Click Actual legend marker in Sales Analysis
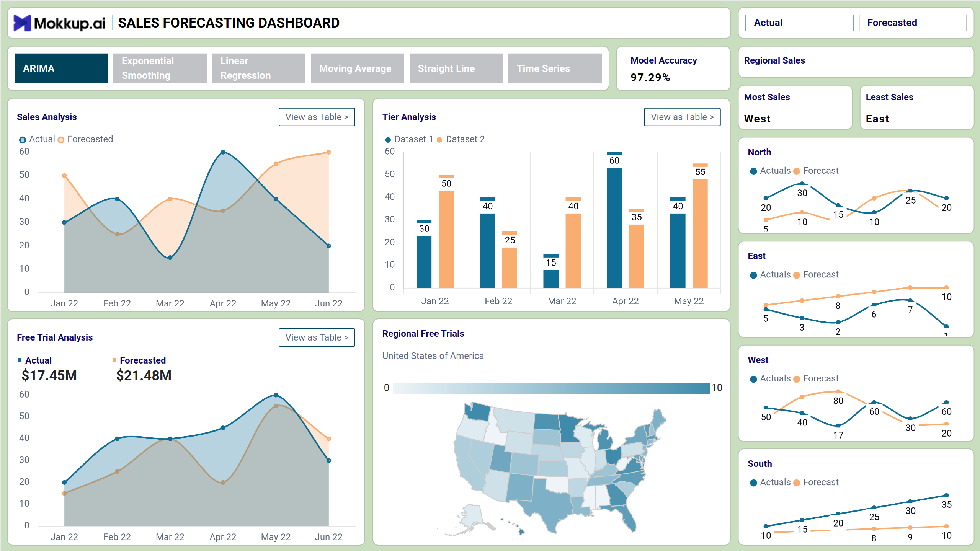Screen dimensions: 980x551 pyautogui.click(x=23, y=140)
